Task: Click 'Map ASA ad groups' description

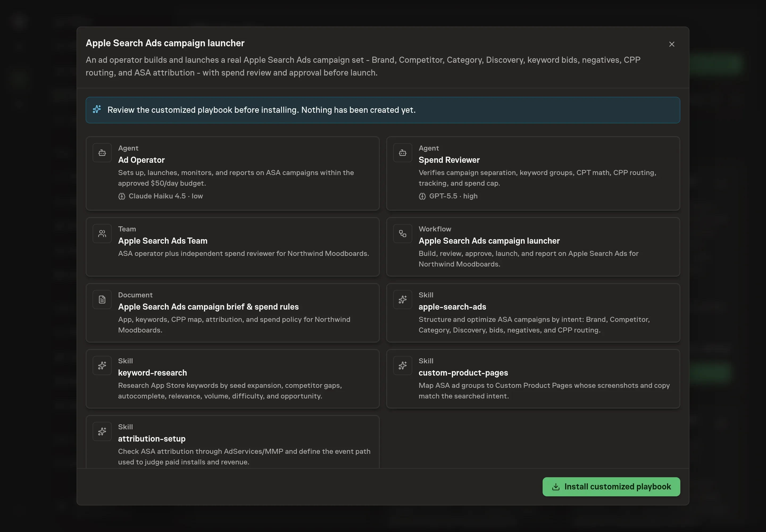Action: pyautogui.click(x=544, y=391)
